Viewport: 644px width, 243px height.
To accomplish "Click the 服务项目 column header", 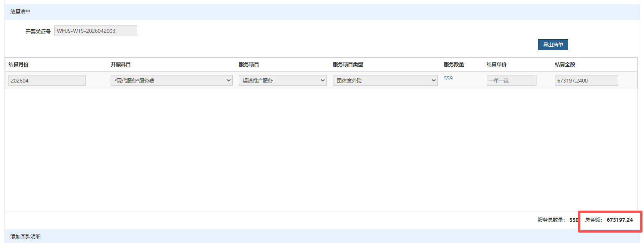I will coord(249,64).
